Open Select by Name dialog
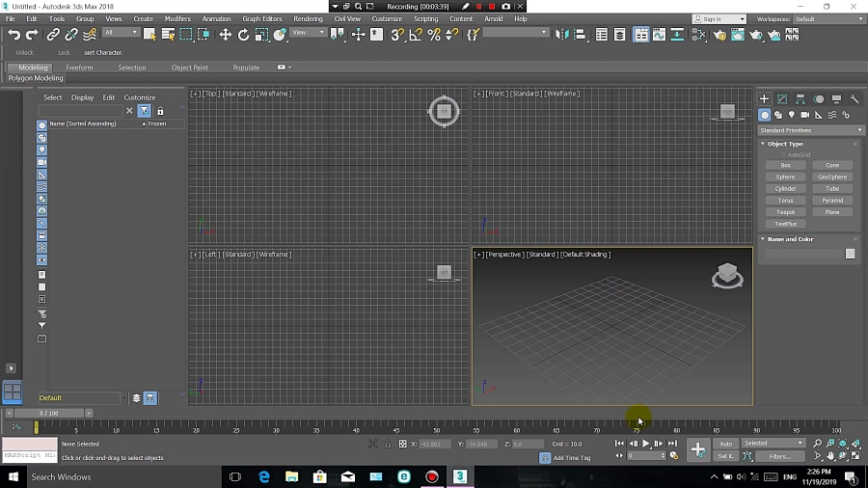Image resolution: width=868 pixels, height=488 pixels. pos(168,35)
